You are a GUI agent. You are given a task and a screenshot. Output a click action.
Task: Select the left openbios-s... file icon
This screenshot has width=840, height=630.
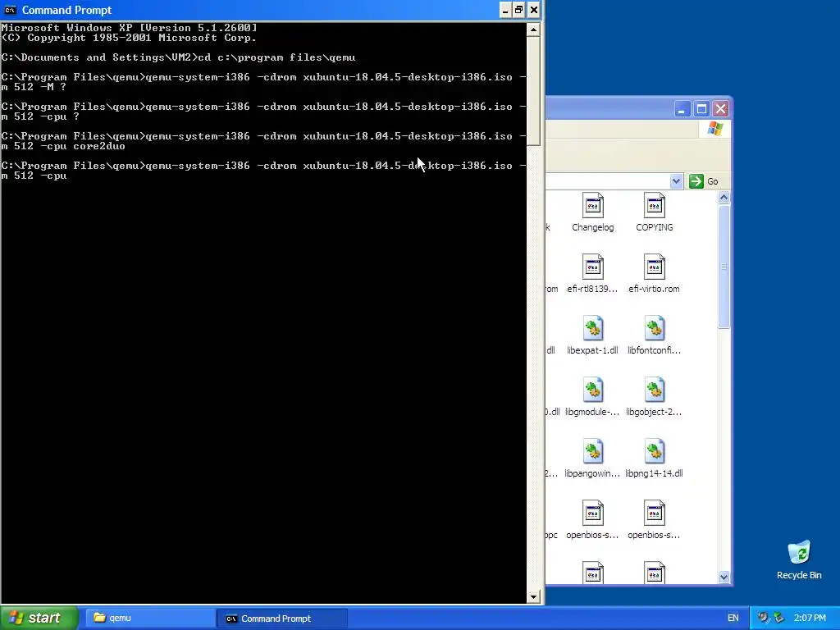[x=592, y=514]
